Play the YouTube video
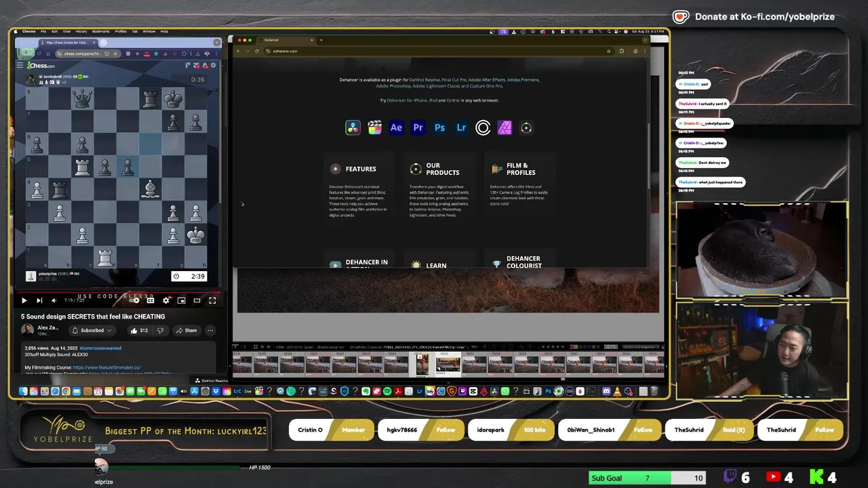This screenshot has width=868, height=488. pyautogui.click(x=24, y=300)
